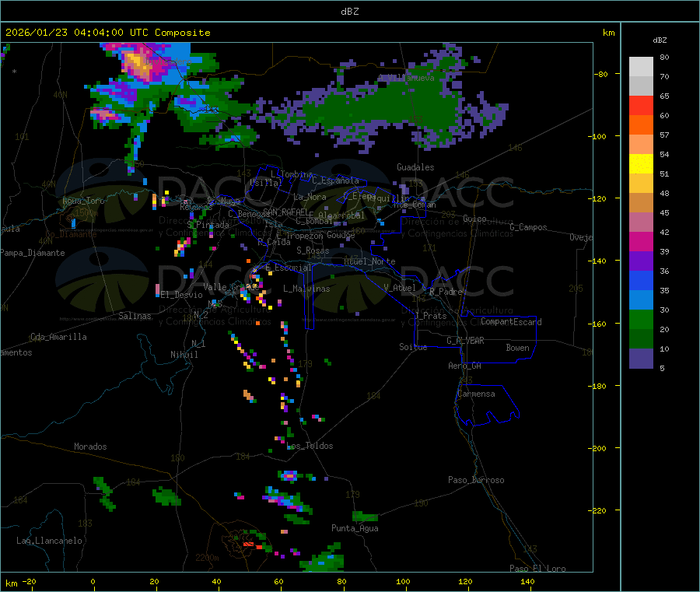The width and height of the screenshot is (700, 592).
Task: Click the 'La_Nora' place label
Action: tap(310, 197)
